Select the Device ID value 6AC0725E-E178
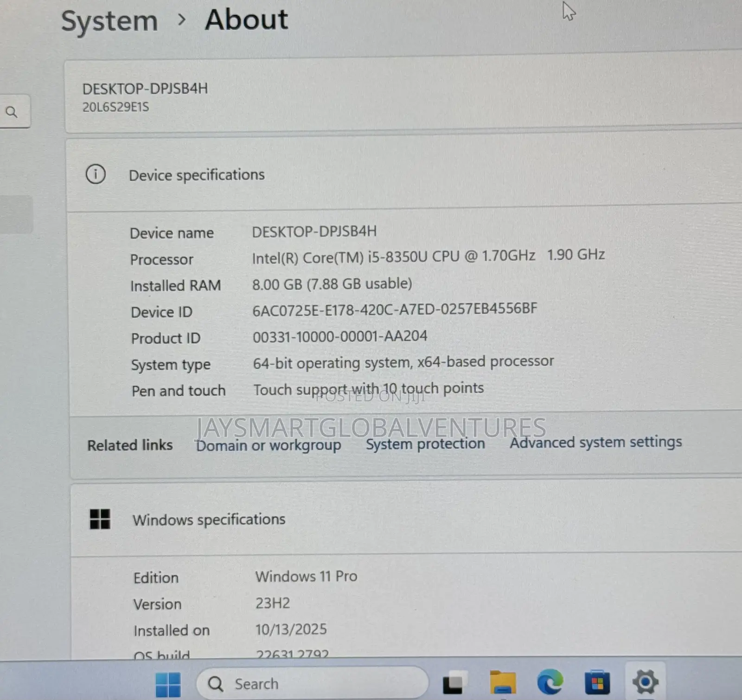The width and height of the screenshot is (742, 700). click(x=395, y=309)
